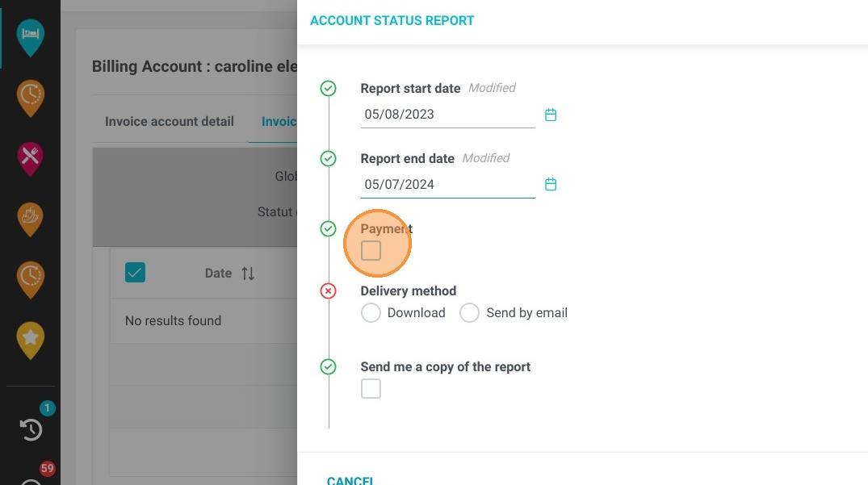
Task: Click the No results found row
Action: coord(203,320)
